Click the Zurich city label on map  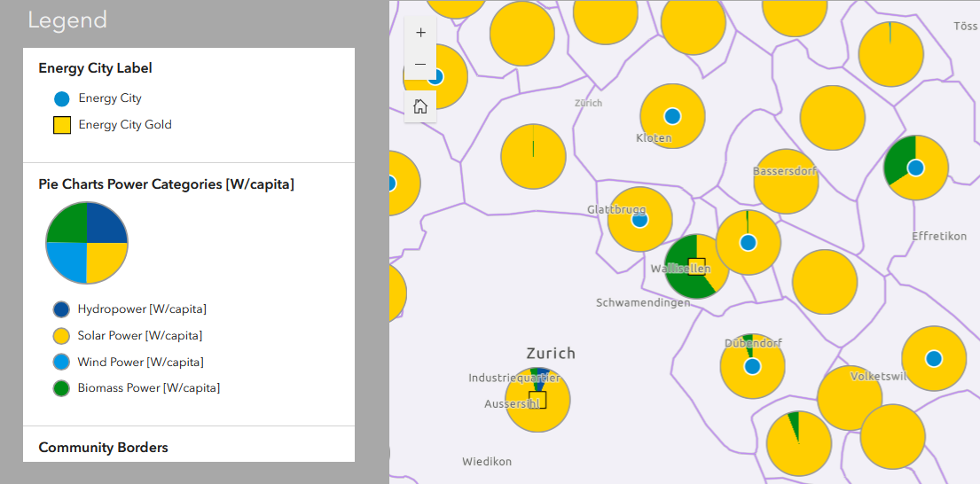click(551, 354)
